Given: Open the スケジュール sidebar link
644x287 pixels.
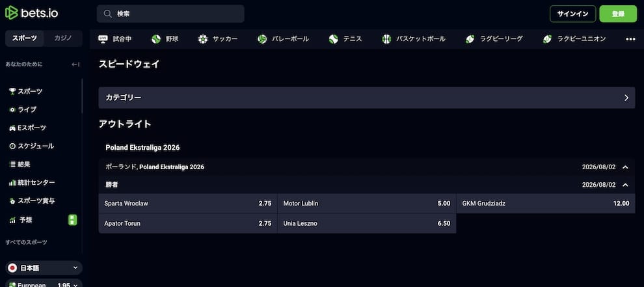Looking at the screenshot, I should tap(36, 146).
